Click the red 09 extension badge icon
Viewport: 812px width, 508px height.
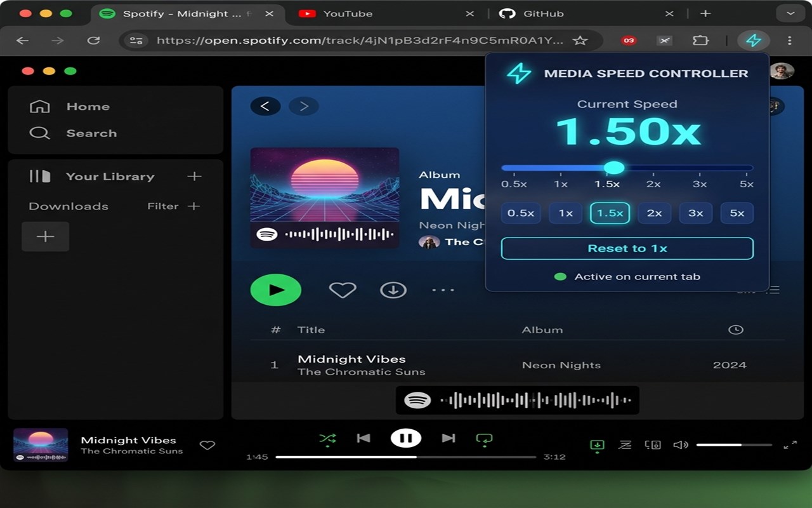628,41
